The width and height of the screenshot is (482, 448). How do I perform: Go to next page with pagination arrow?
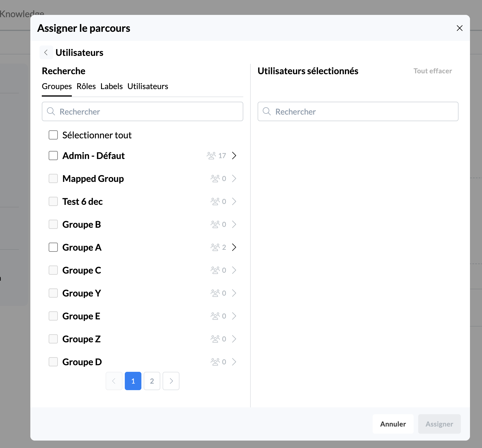[171, 381]
